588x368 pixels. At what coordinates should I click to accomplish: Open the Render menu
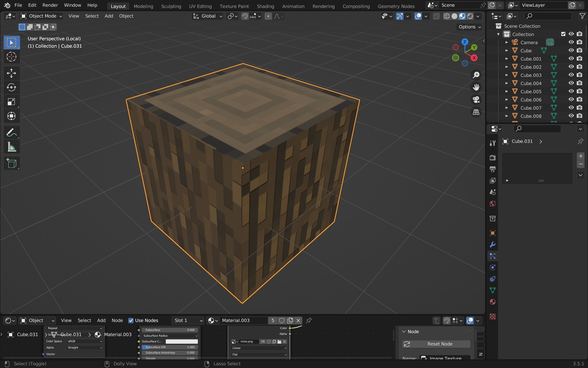click(50, 5)
